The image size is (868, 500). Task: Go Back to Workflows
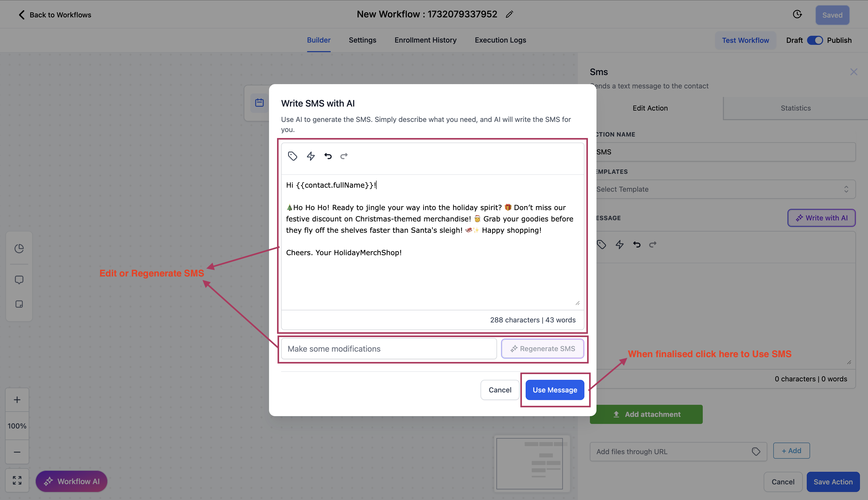tap(54, 15)
